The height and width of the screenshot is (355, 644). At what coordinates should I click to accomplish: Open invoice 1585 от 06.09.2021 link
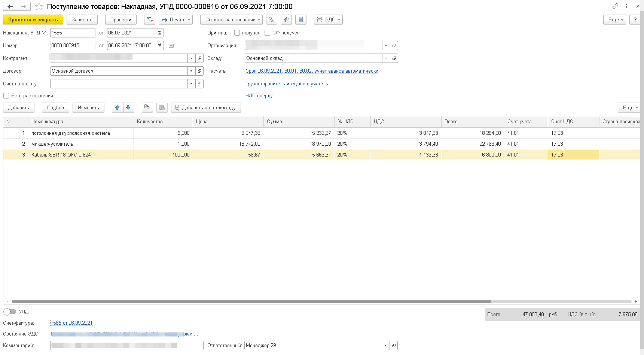(x=72, y=323)
